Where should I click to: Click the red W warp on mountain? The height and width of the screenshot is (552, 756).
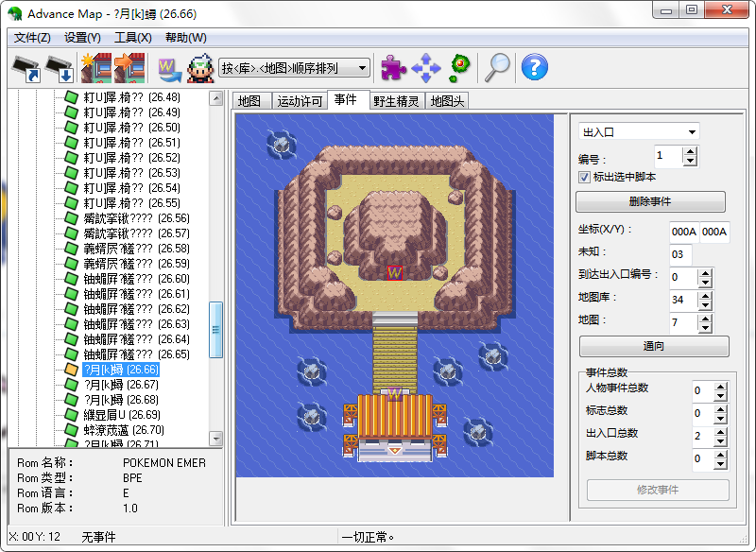pyautogui.click(x=395, y=273)
